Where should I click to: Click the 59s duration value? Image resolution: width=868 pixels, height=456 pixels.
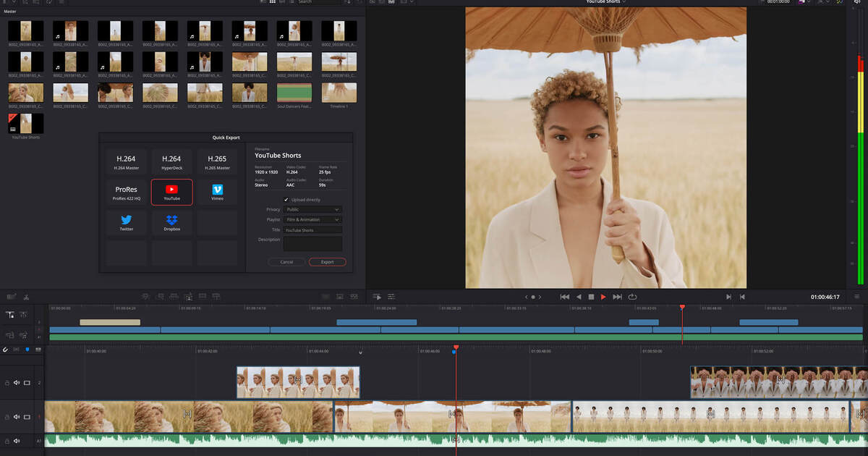(x=322, y=185)
